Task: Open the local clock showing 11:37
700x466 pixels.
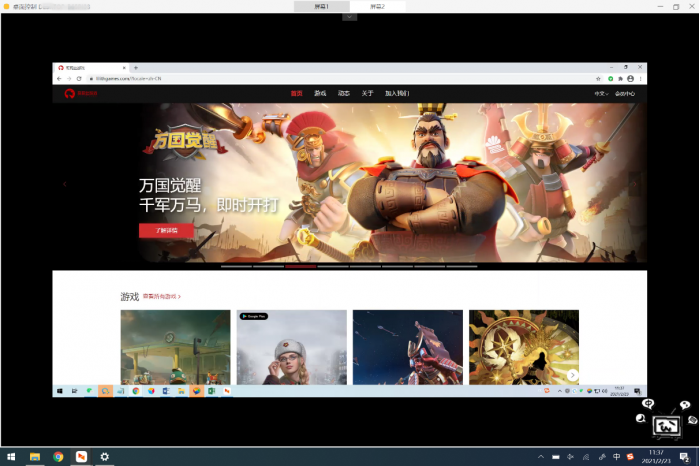Action: (x=656, y=457)
